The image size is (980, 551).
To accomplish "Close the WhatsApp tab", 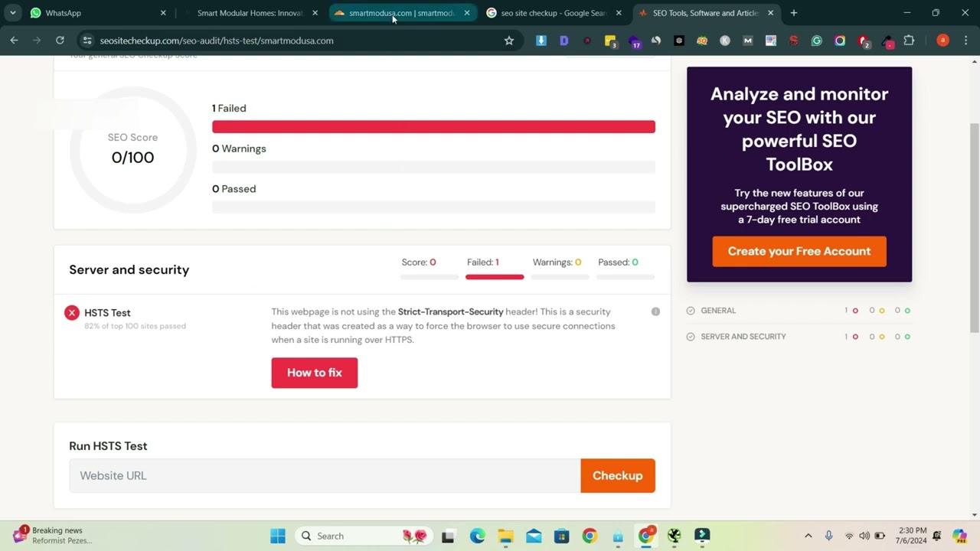I will point(163,13).
